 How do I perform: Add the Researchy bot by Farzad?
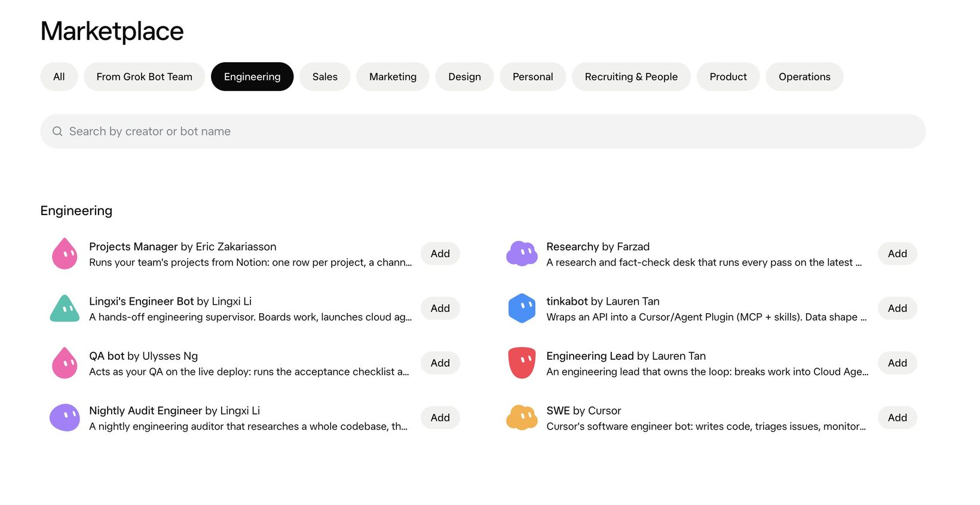pos(898,253)
